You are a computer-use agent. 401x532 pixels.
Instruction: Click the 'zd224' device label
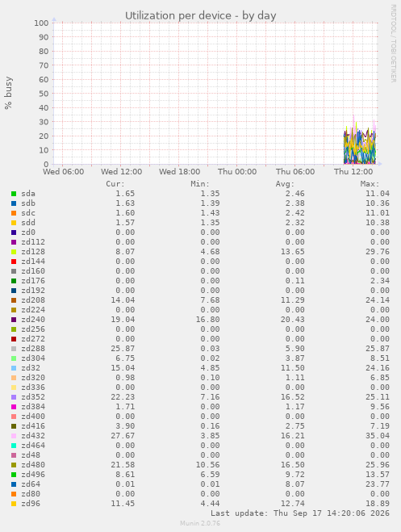click(33, 309)
